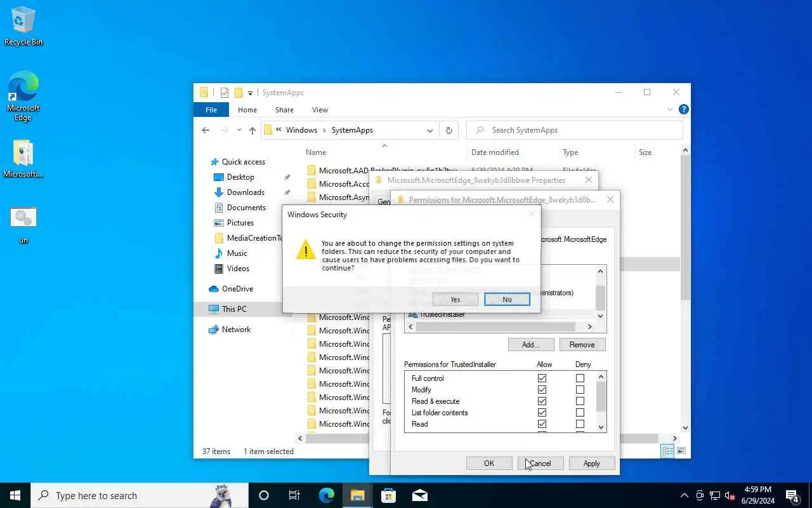Click the Search SystemApps input box
The width and height of the screenshot is (812, 508).
[575, 130]
